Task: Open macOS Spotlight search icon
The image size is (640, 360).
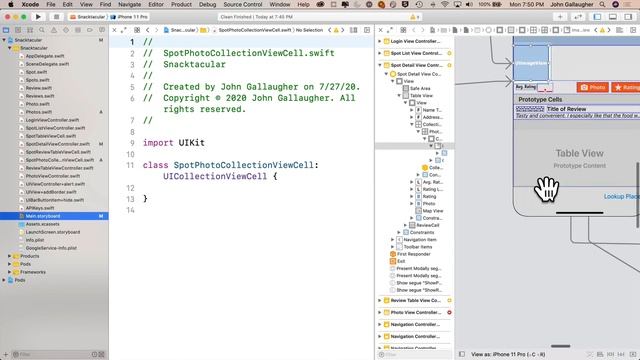Action: (x=602, y=4)
